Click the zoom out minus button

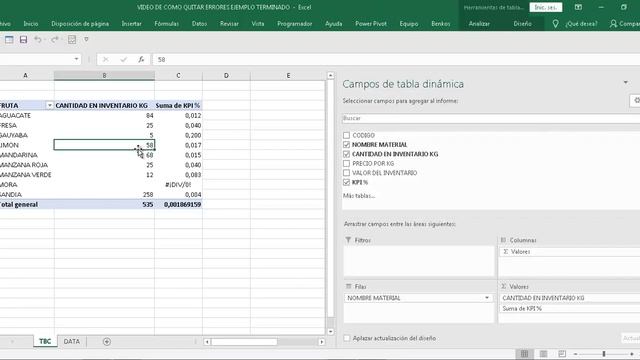point(576,354)
